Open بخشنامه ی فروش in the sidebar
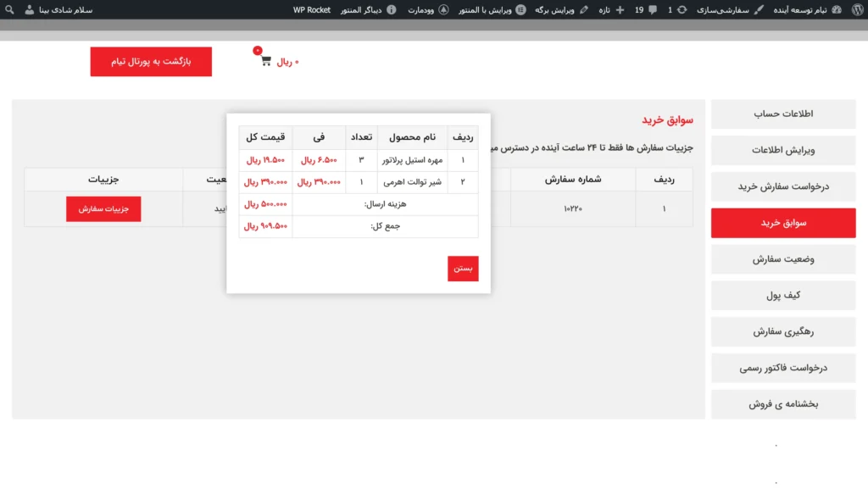Image resolution: width=868 pixels, height=494 pixels. (783, 404)
